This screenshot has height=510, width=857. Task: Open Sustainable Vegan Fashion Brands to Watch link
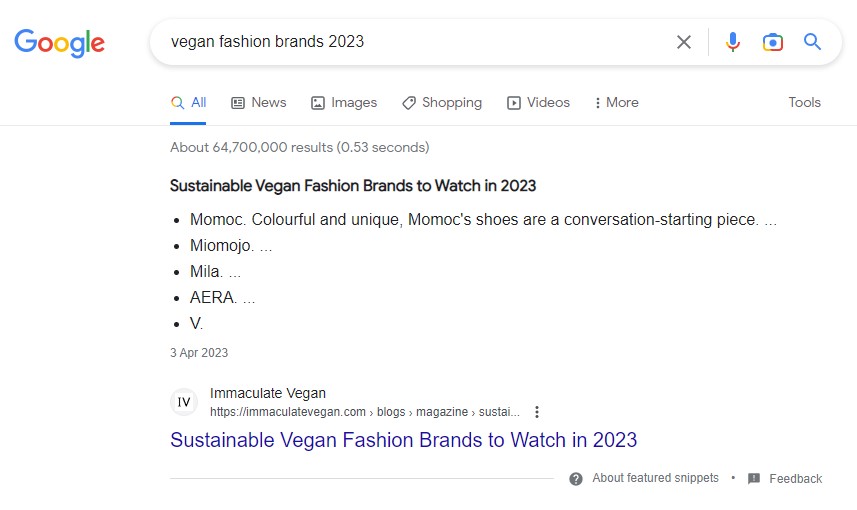403,440
